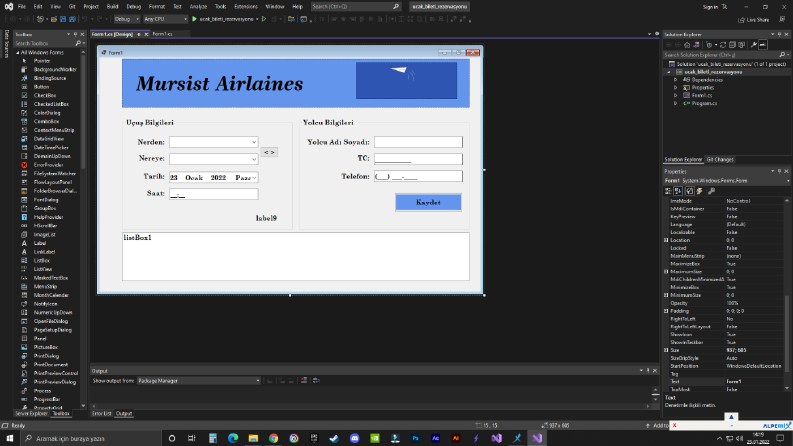Click the Search Toolbox field
793x446 pixels.
(x=48, y=43)
